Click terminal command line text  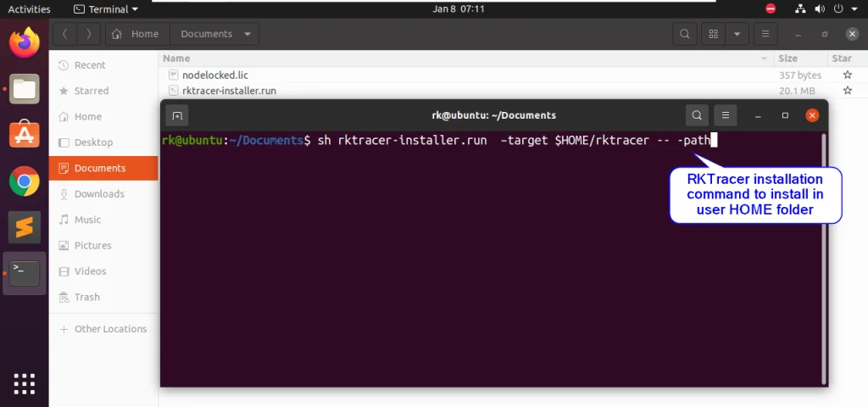pyautogui.click(x=440, y=140)
